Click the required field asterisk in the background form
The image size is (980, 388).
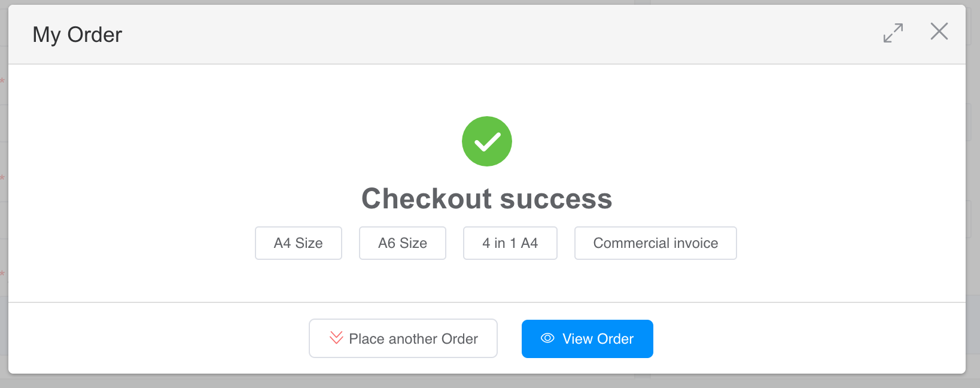click(x=2, y=175)
